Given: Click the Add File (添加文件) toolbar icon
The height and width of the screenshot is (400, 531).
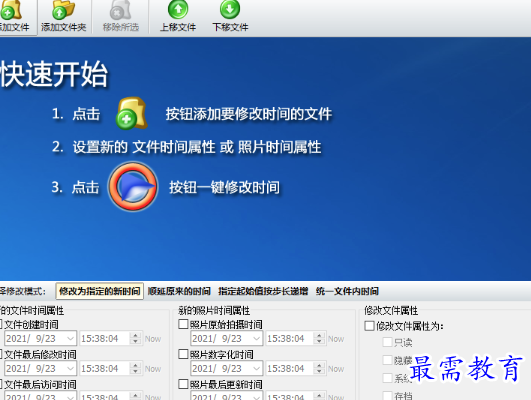Looking at the screenshot, I should [x=11, y=9].
